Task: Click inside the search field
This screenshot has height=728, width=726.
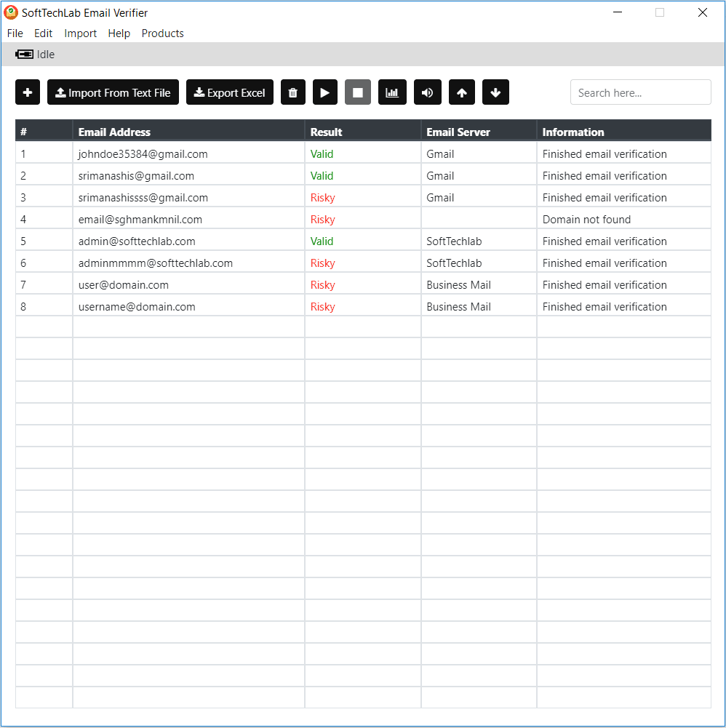Action: pos(640,92)
